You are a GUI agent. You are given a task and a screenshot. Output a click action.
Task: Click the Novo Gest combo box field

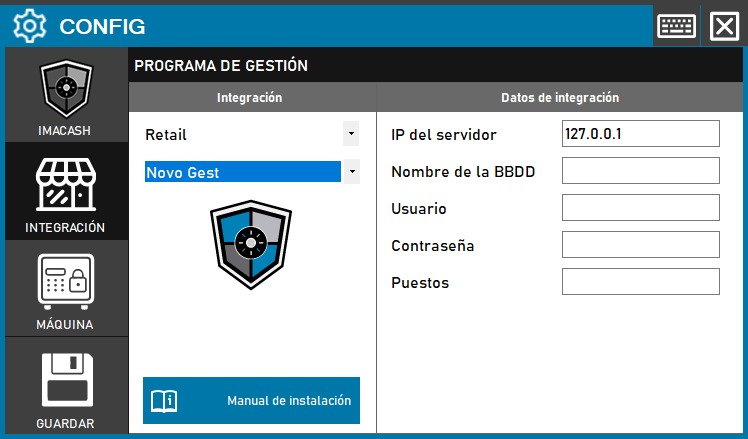click(242, 172)
